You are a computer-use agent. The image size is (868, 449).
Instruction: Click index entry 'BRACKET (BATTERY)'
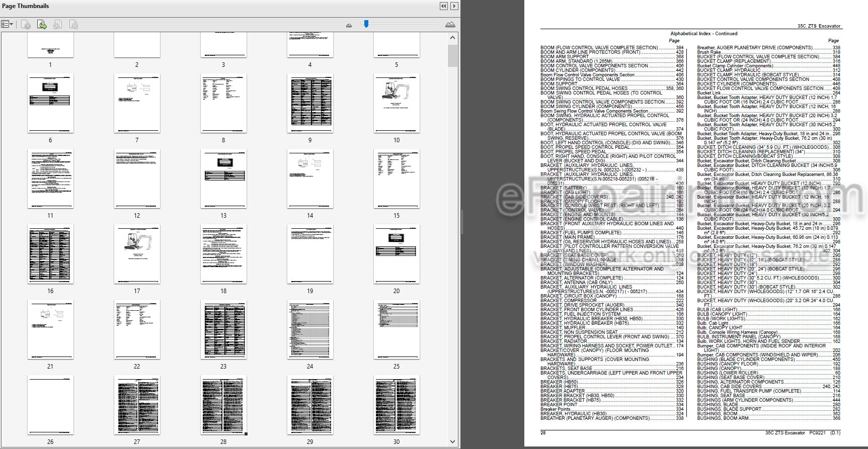564,188
